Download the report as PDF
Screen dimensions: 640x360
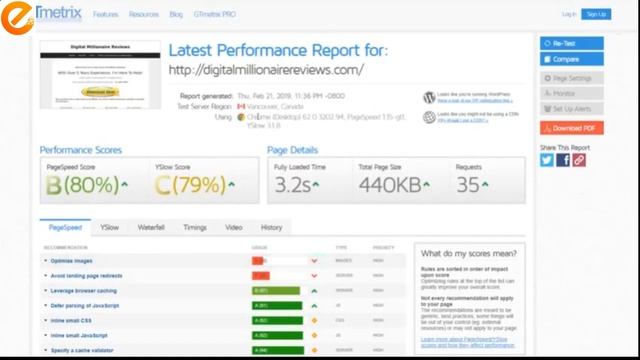(x=571, y=128)
